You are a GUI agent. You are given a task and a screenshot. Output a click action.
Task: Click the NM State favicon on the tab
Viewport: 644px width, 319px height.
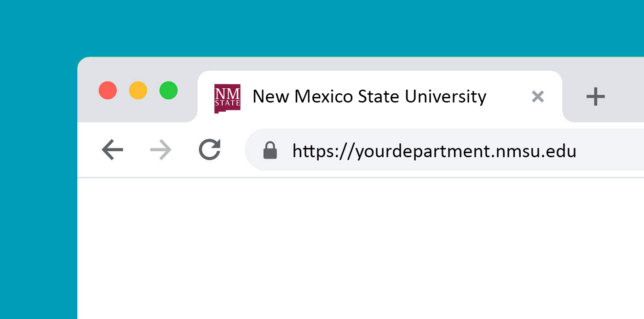(227, 98)
